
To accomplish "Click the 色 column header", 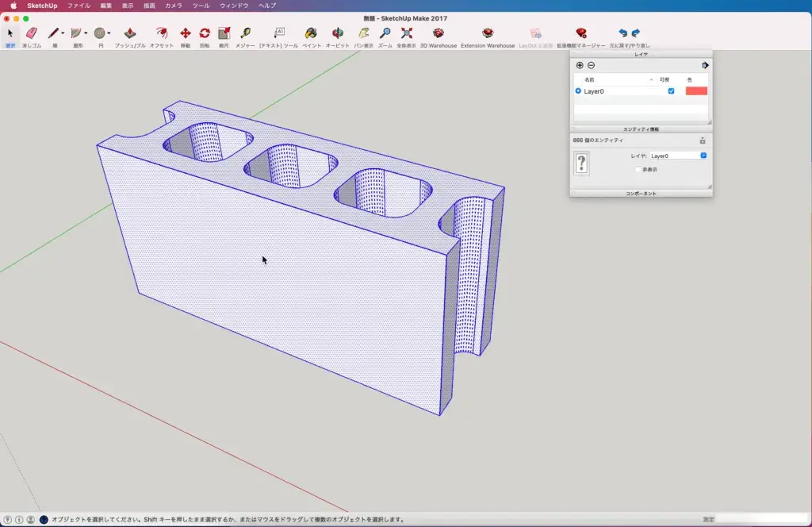I will [x=690, y=80].
